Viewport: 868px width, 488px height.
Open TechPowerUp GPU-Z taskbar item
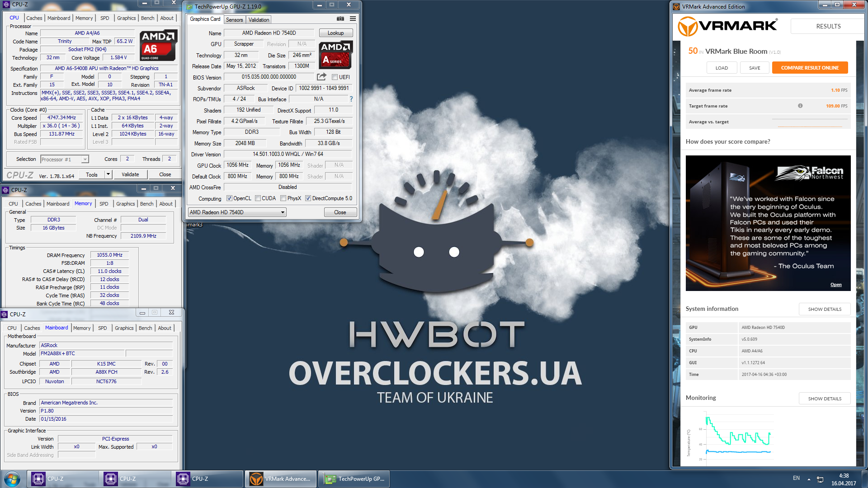coord(354,479)
